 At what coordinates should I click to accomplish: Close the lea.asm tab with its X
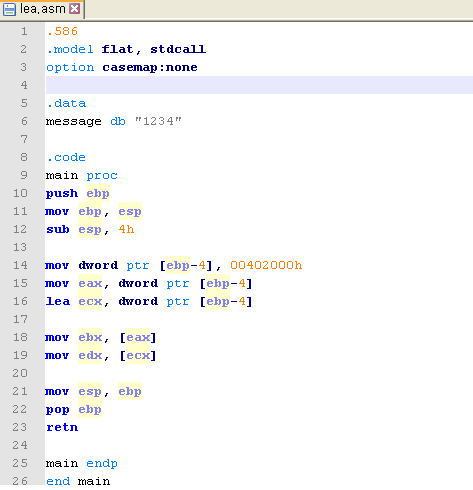75,9
